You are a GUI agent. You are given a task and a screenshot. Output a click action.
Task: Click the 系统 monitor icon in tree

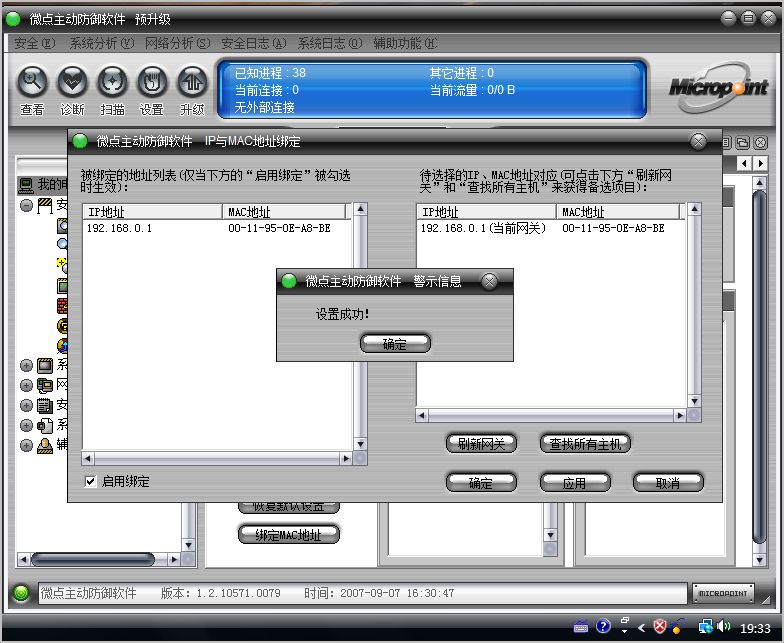coord(45,366)
